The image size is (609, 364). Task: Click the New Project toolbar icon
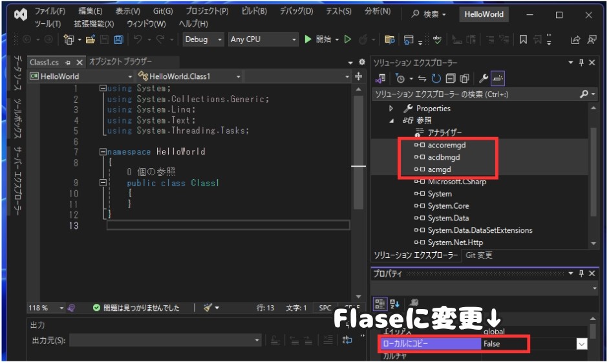click(69, 39)
